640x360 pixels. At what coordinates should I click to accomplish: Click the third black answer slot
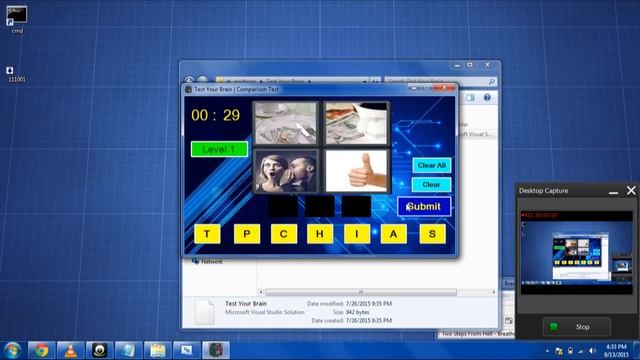(x=356, y=206)
